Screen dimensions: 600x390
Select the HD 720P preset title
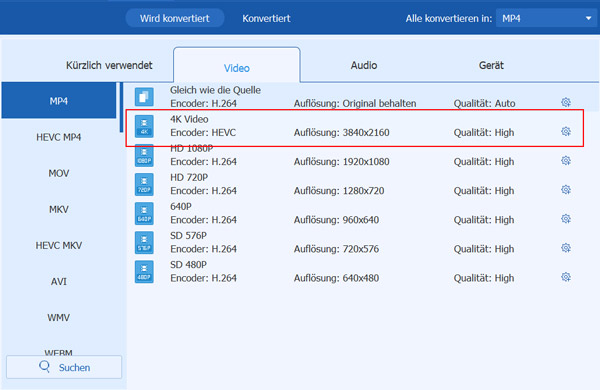[x=189, y=177]
